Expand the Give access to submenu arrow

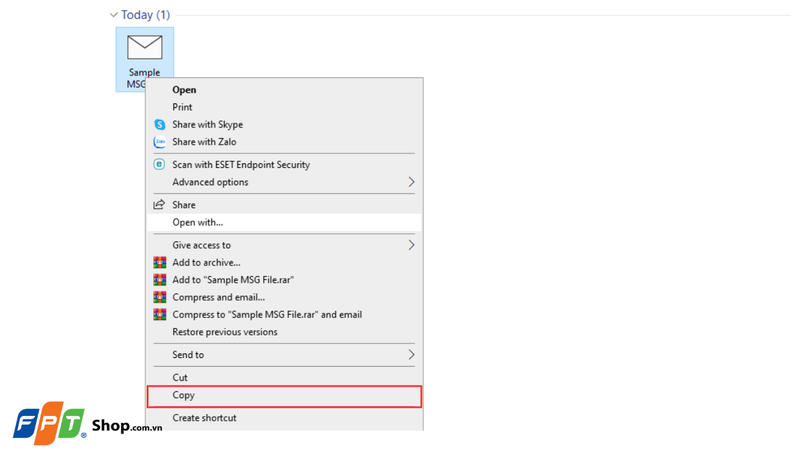click(411, 245)
